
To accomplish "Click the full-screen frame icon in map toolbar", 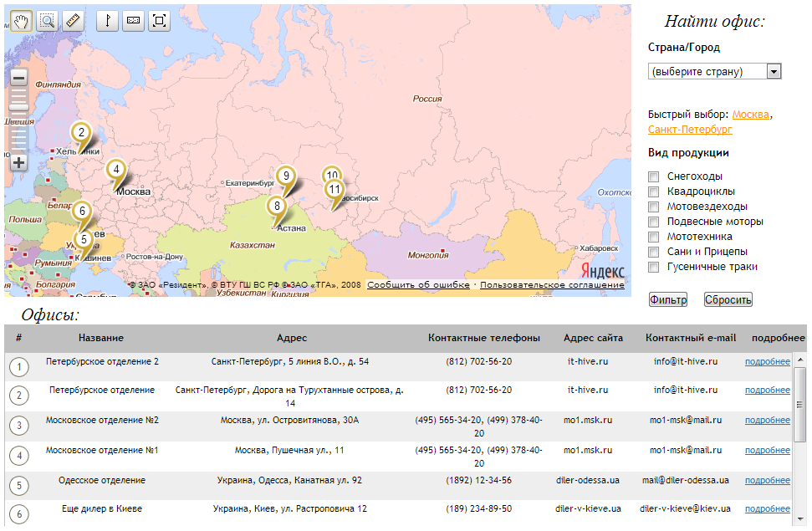I will pos(159,21).
